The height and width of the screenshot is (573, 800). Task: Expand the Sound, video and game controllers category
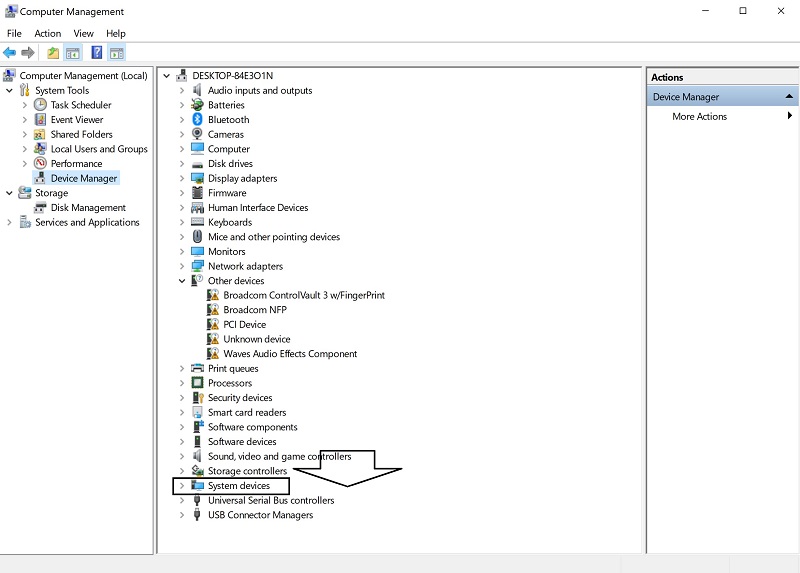click(182, 456)
